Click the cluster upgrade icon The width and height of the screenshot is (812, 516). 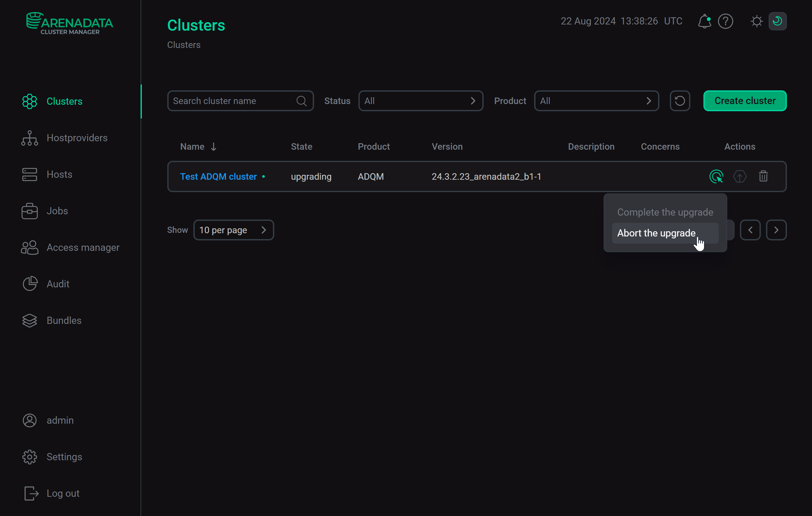[x=740, y=176]
